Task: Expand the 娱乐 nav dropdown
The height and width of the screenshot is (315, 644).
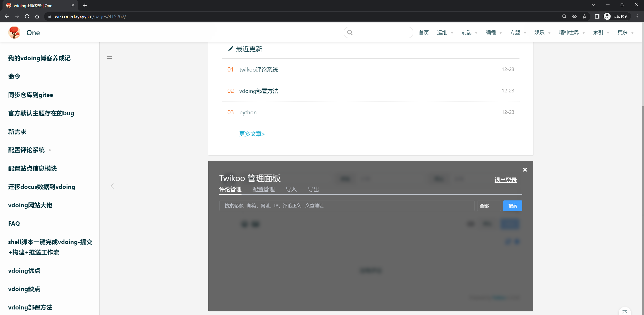Action: tap(543, 32)
